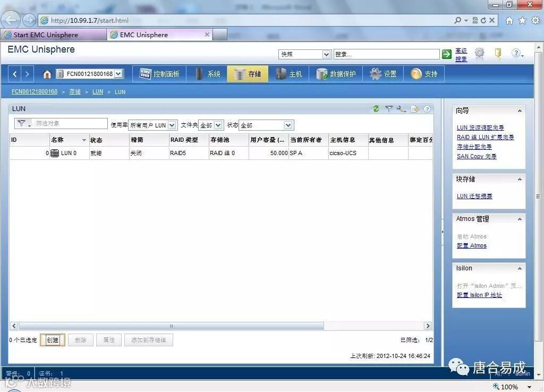Open the LUN 迁移摘要 link
The height and width of the screenshot is (392, 544).
[474, 197]
